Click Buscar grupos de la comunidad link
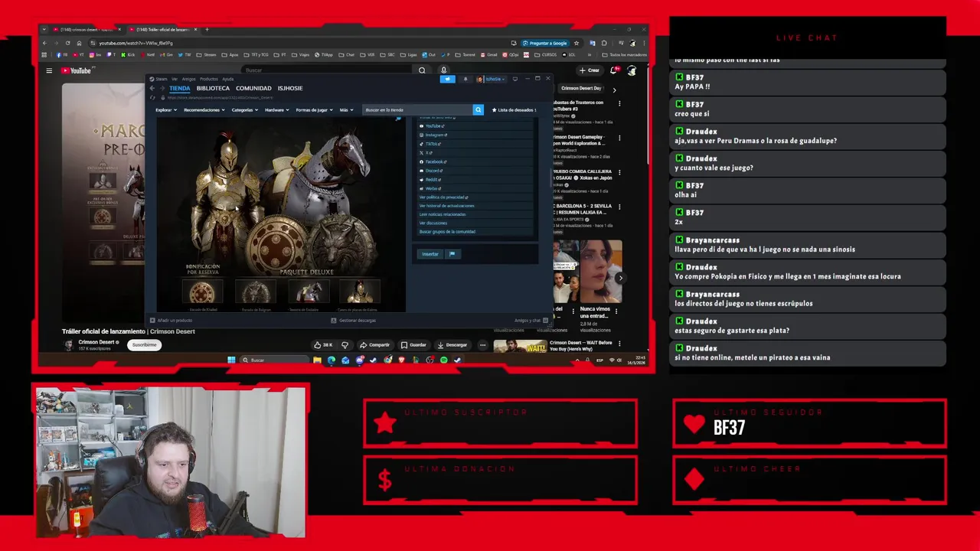 447,232
